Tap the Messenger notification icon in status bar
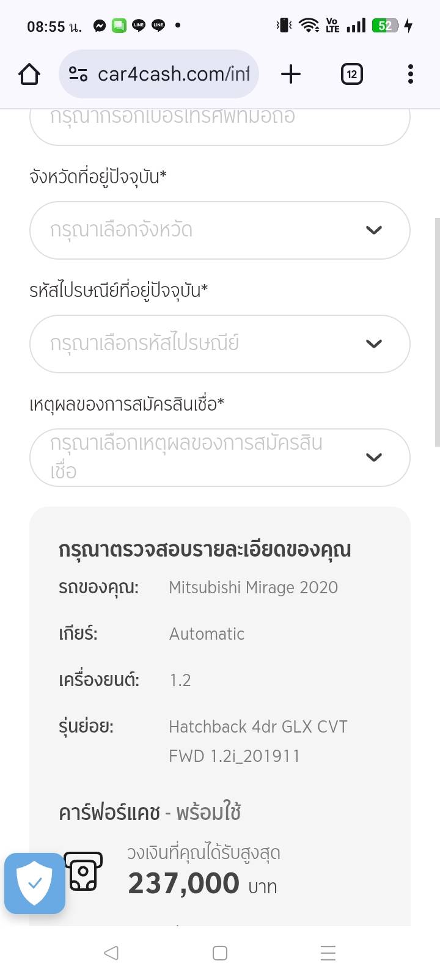This screenshot has width=440, height=980. (100, 26)
